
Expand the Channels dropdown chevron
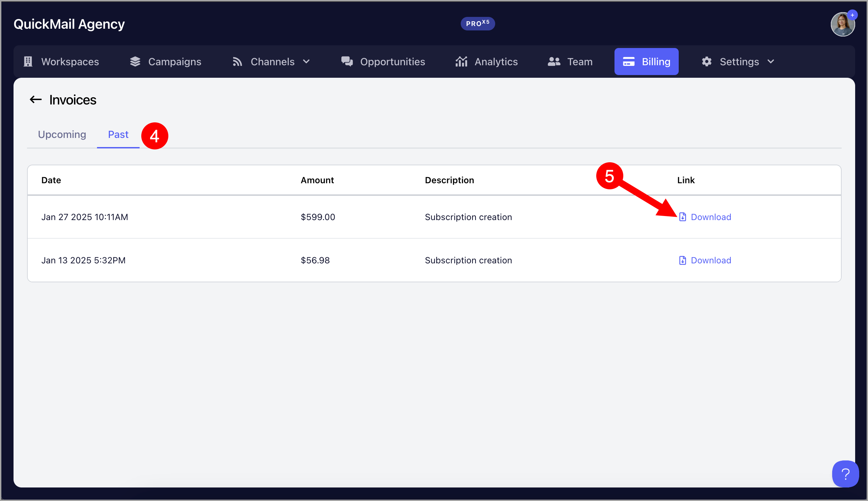point(306,62)
